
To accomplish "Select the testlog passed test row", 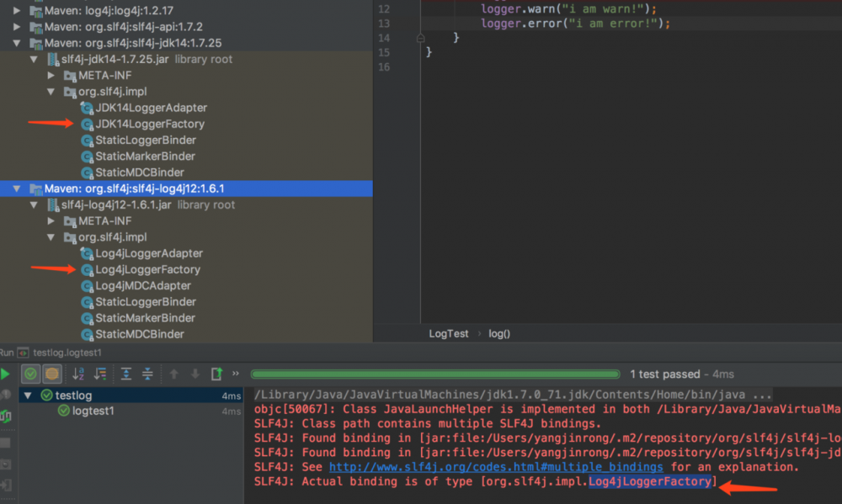I will point(131,395).
